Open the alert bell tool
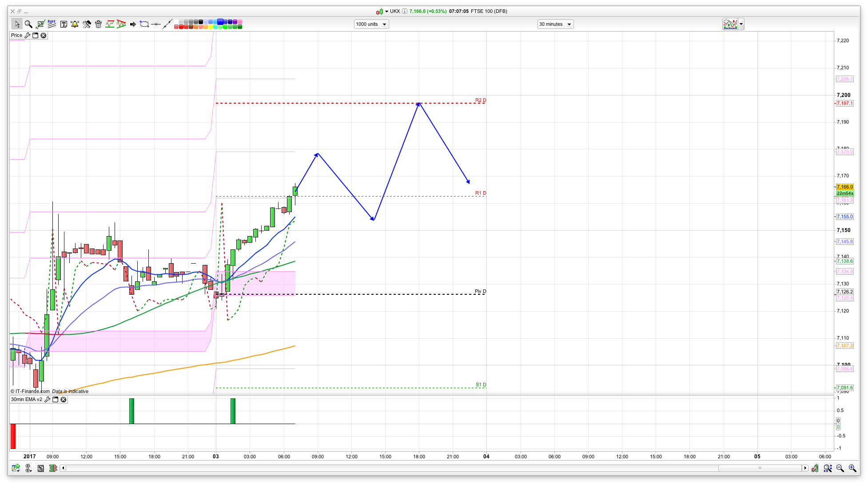Screen dimensions: 868x485 point(75,24)
